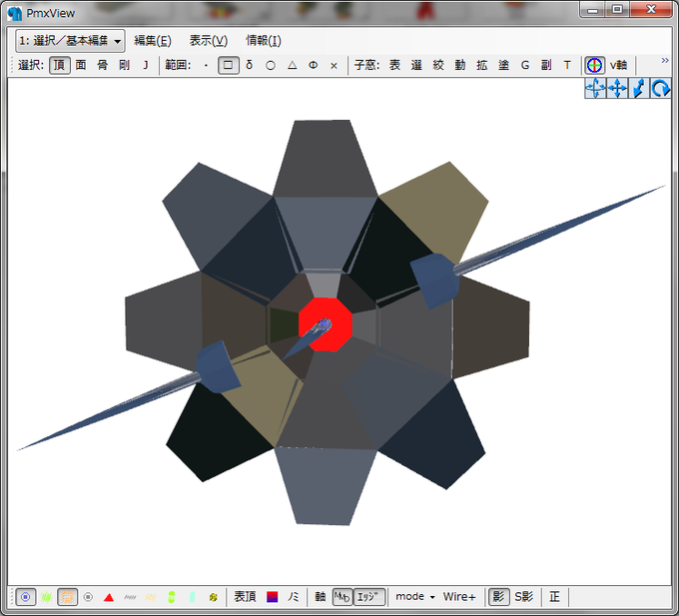The height and width of the screenshot is (616, 679).
Task: Toggle green capsule rigid body icon
Action: [172, 597]
